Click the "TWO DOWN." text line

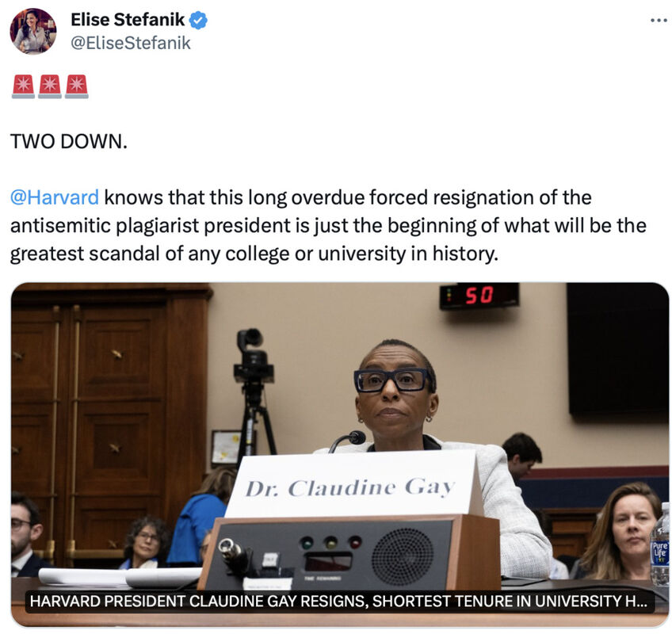69,141
